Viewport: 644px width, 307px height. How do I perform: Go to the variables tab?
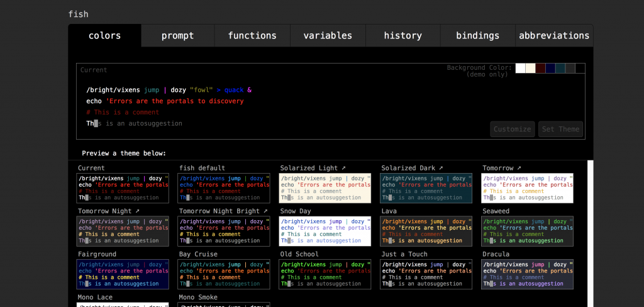327,36
